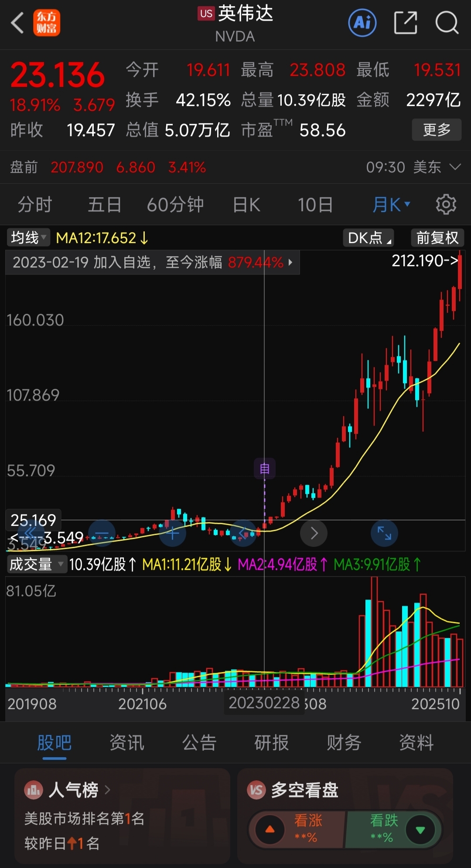Tap the 自 self-select marker on chart

point(265,469)
